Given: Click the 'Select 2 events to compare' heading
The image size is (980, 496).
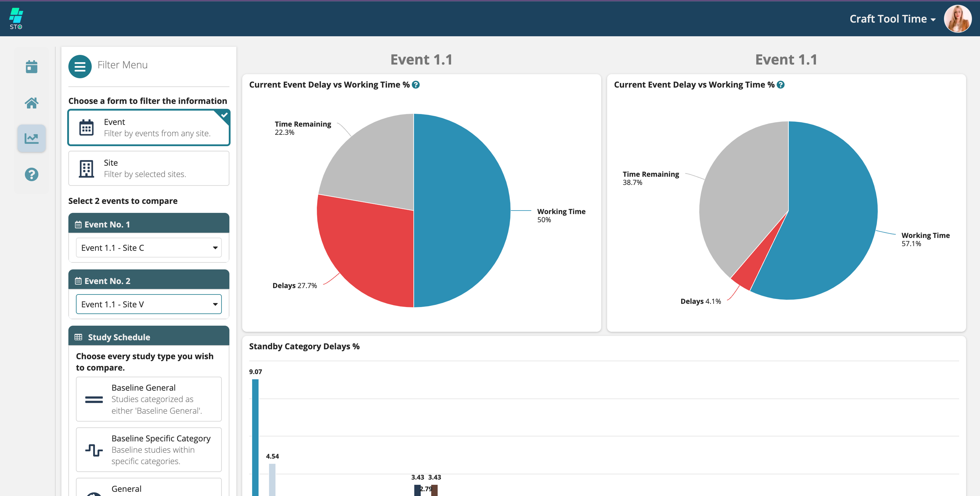Looking at the screenshot, I should coord(123,201).
